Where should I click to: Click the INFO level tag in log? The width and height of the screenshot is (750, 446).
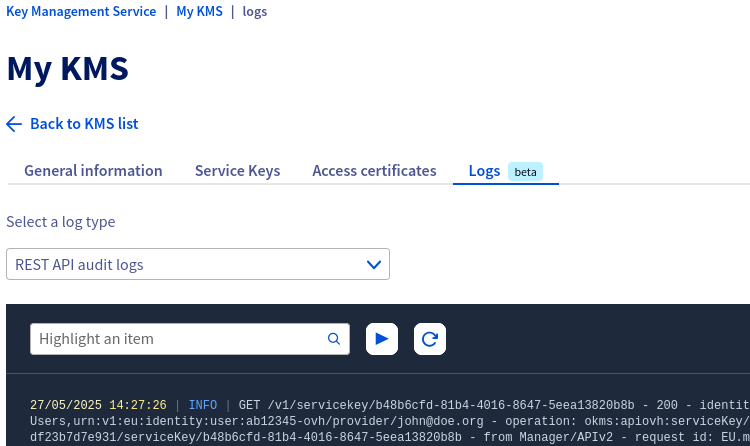coord(202,405)
